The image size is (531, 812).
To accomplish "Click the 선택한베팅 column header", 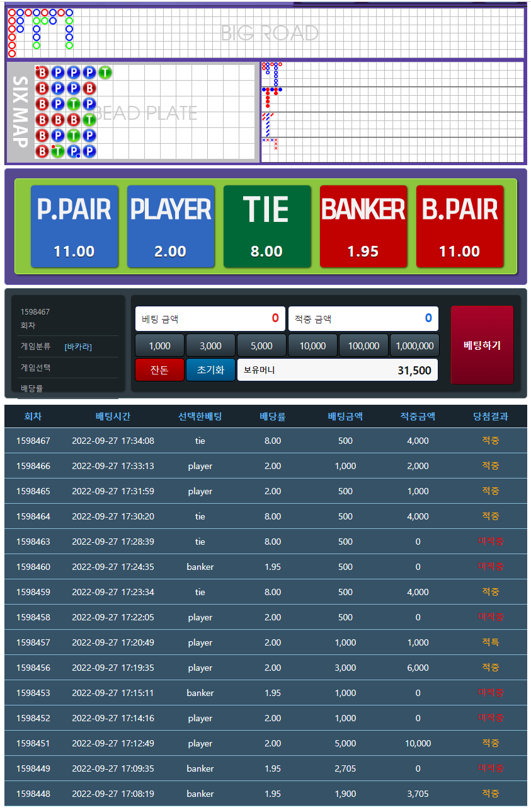I will click(x=200, y=417).
